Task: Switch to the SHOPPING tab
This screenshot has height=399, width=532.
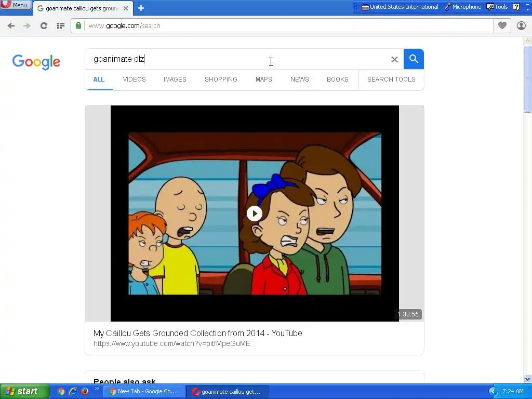Action: pos(221,79)
